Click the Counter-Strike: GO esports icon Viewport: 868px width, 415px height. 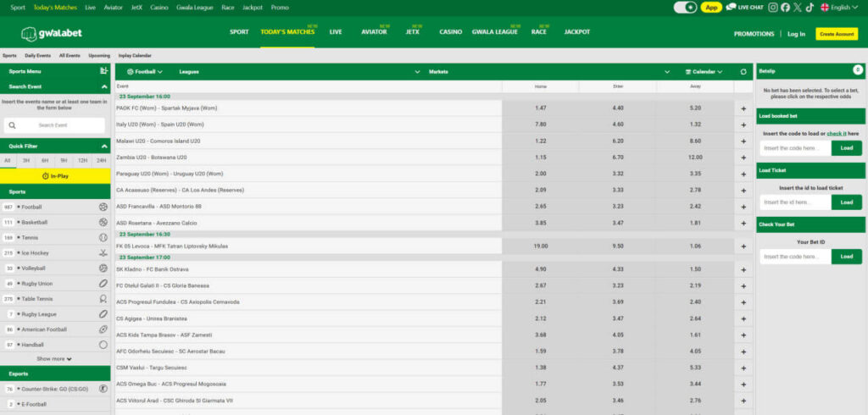103,389
